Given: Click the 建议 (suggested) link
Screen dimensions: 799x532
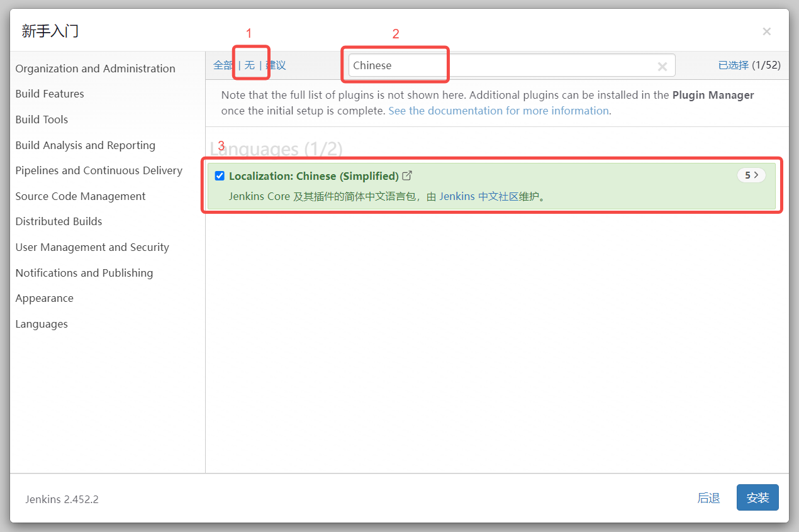Looking at the screenshot, I should click(x=276, y=65).
